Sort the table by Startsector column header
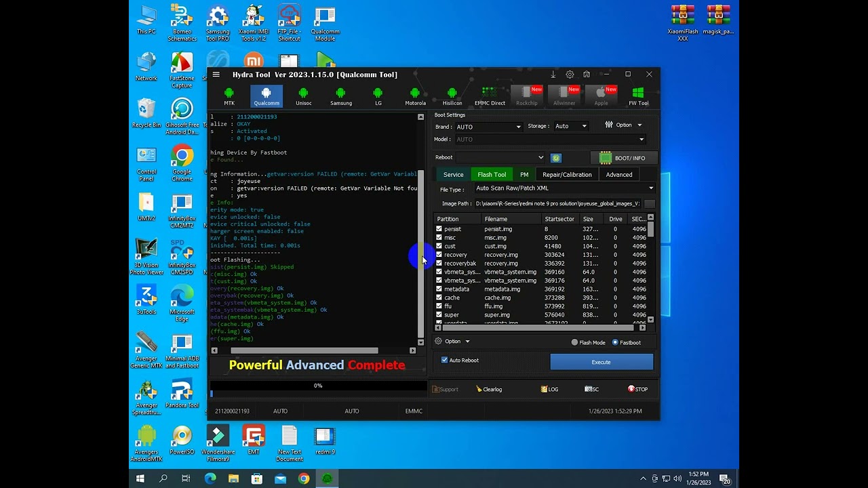The width and height of the screenshot is (868, 488). (561, 219)
